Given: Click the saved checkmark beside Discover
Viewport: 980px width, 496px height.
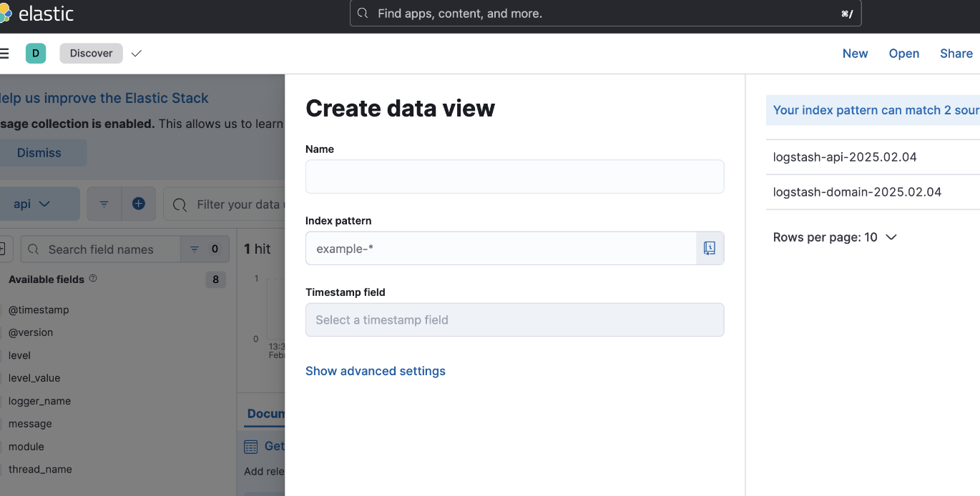Looking at the screenshot, I should [137, 54].
